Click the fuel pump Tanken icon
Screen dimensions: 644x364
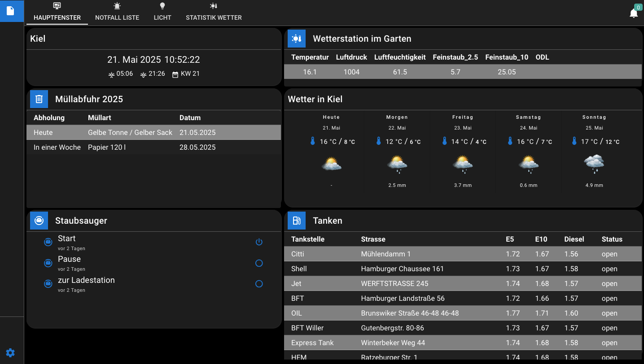point(297,221)
